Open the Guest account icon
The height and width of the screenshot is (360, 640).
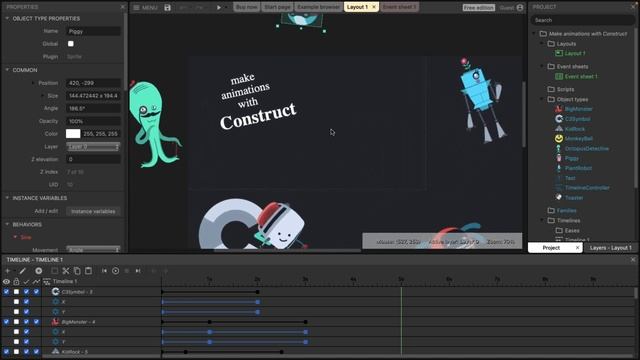pos(520,7)
